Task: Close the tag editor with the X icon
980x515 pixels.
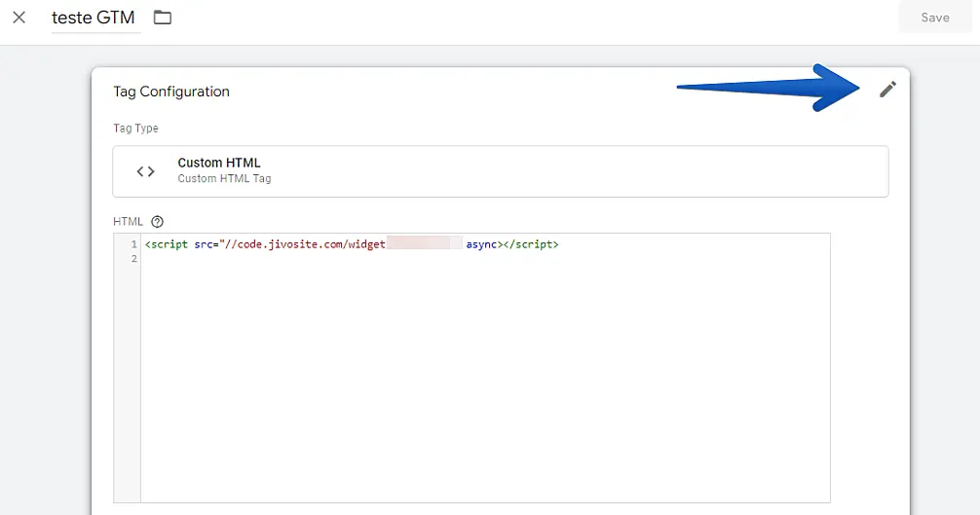Action: (19, 18)
